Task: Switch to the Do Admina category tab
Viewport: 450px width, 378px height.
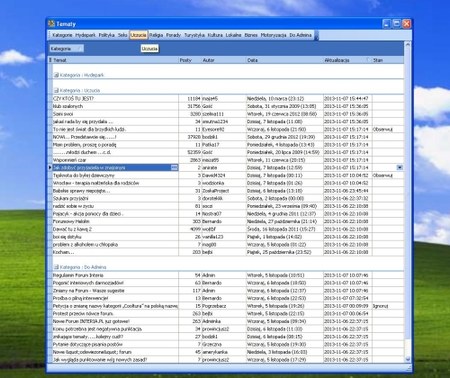Action: pos(300,35)
